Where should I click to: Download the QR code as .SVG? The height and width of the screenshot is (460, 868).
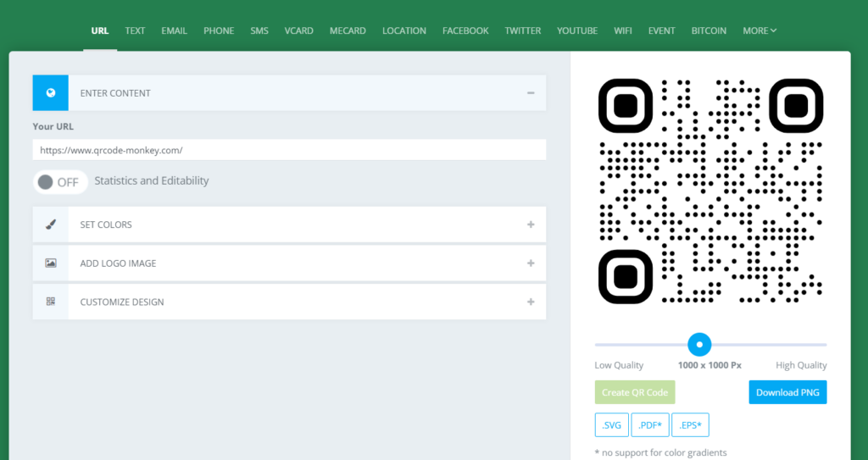pyautogui.click(x=612, y=425)
